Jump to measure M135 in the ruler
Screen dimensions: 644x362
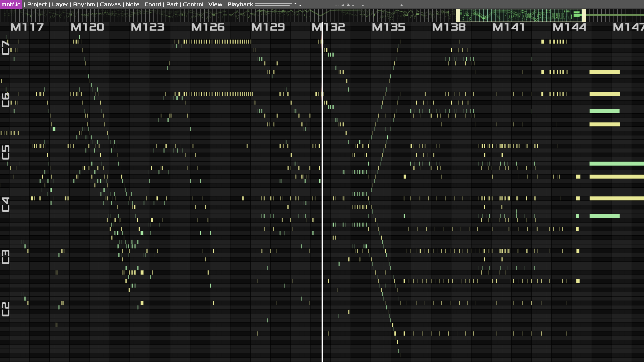pyautogui.click(x=389, y=27)
